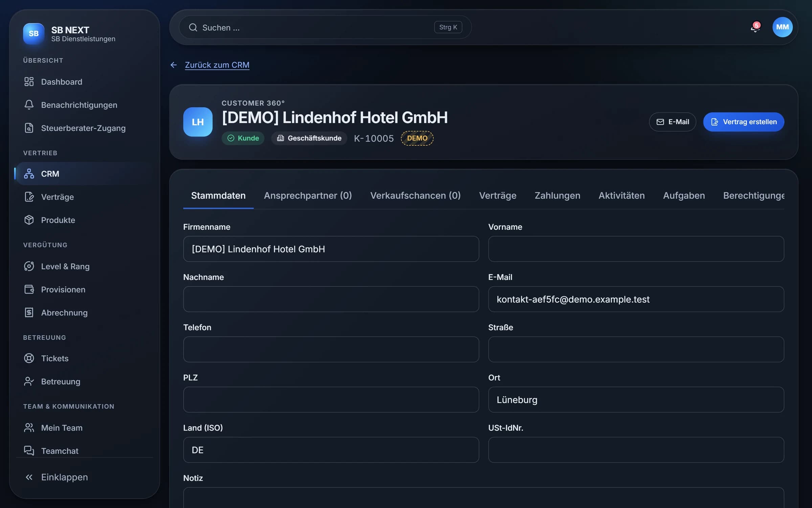This screenshot has height=508, width=812.
Task: Click the back arrow next to Zurück zum CRM
Action: (174, 65)
